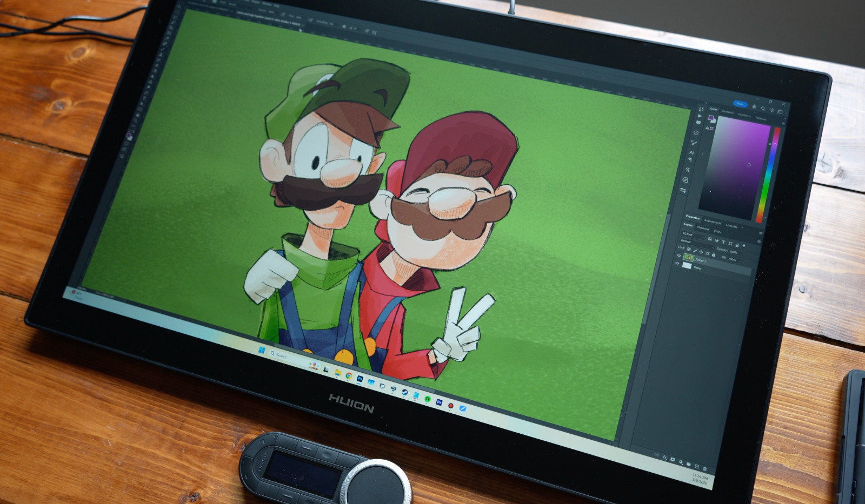Open the Normal blend mode dropdown

696,243
